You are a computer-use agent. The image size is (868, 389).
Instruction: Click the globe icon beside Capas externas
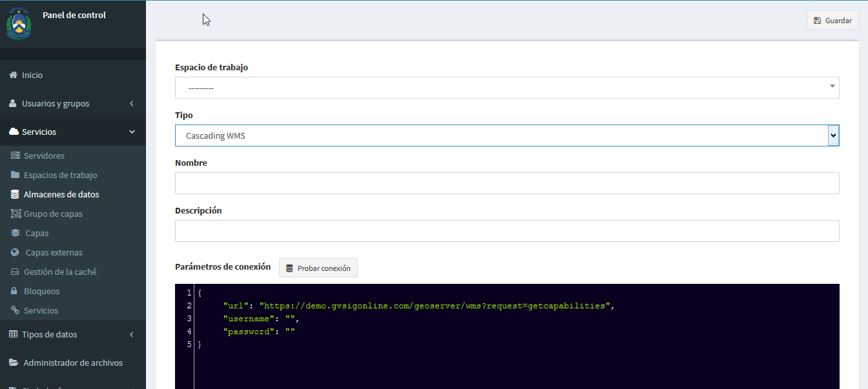15,253
